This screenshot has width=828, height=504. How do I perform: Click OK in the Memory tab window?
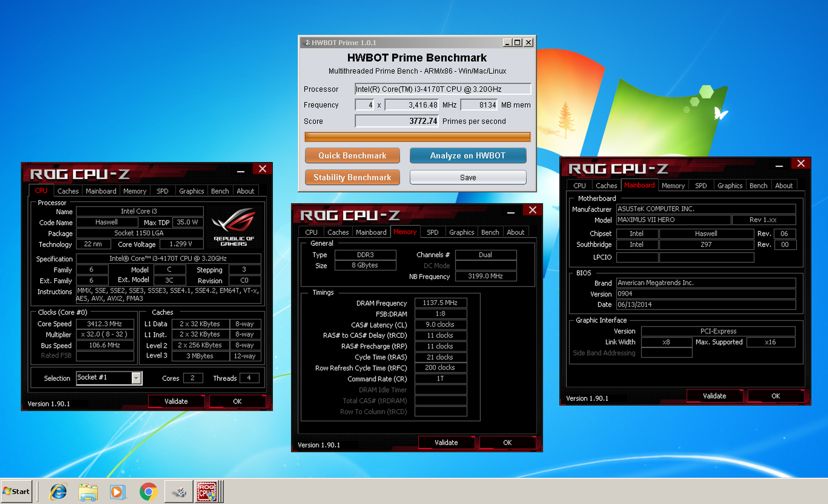point(507,442)
